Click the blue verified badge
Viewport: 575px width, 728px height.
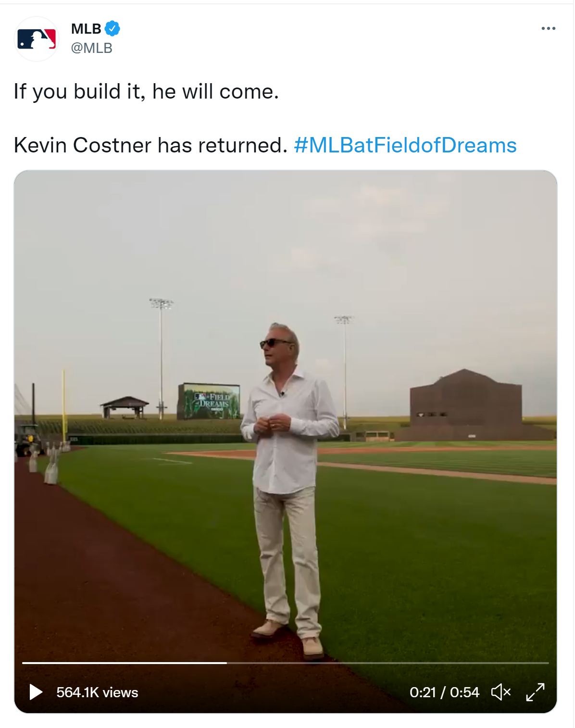click(x=112, y=29)
